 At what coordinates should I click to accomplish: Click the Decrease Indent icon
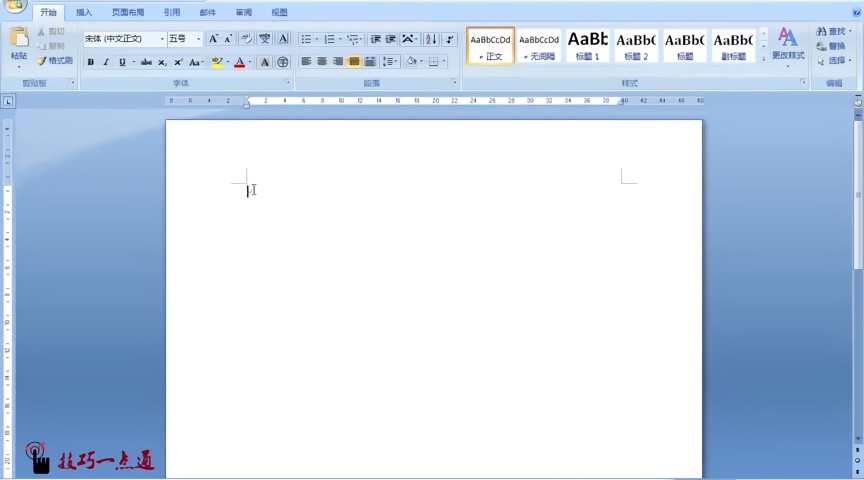[376, 39]
